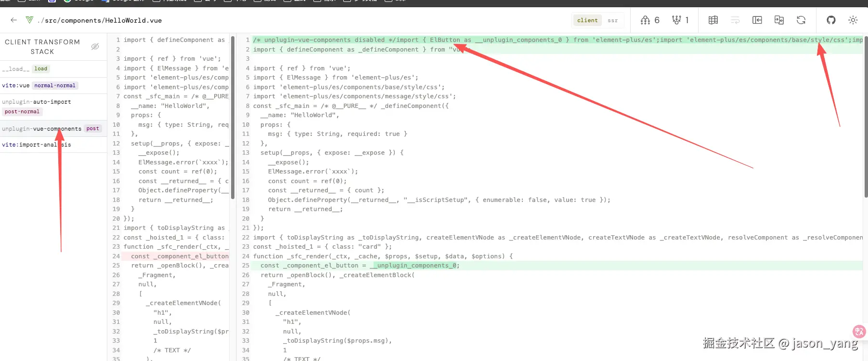Screen dimensions: 868x361
Task: Open the GitHub repository icon
Action: (x=831, y=20)
